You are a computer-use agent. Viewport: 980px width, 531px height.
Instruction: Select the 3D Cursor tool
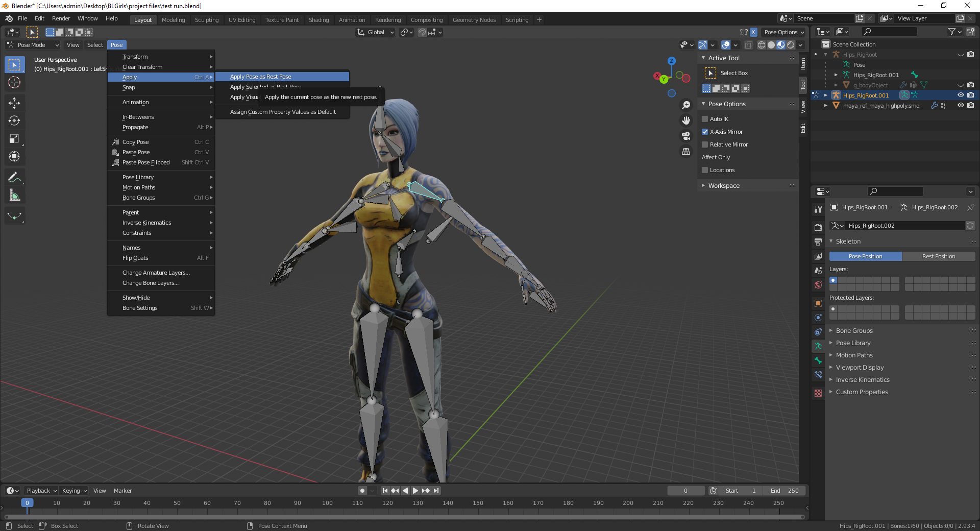click(14, 82)
